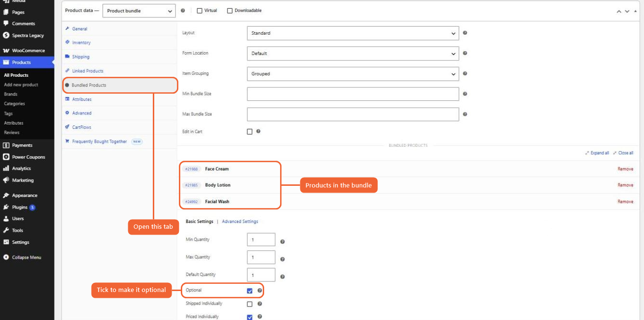
Task: Click the Max Quantity input field
Action: (261, 257)
